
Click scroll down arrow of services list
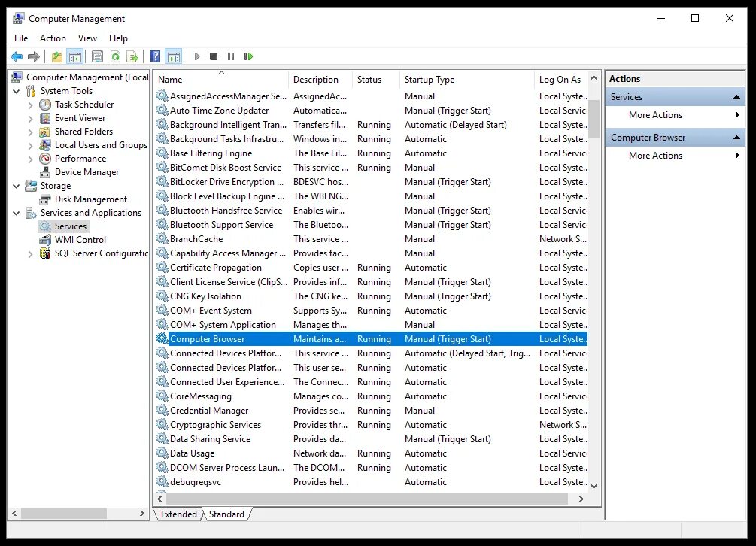594,487
